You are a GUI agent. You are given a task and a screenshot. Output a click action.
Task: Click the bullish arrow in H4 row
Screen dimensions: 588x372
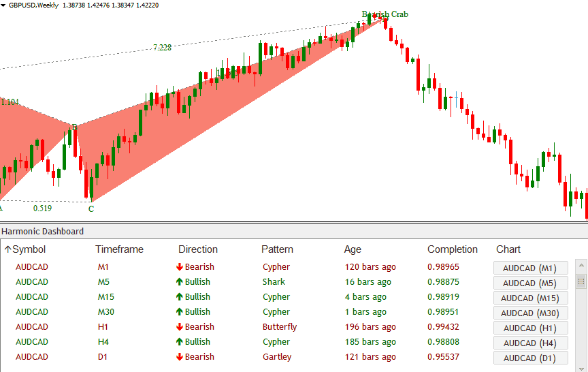[x=180, y=342]
